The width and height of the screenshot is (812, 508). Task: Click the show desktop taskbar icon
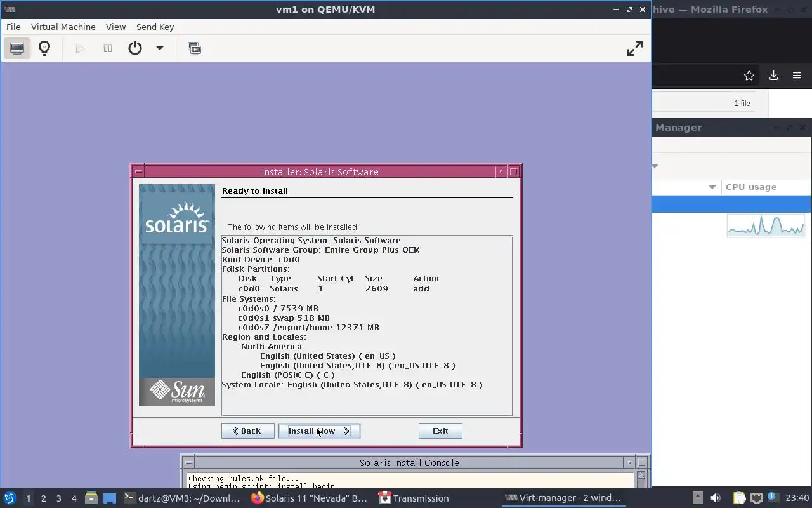click(110, 498)
